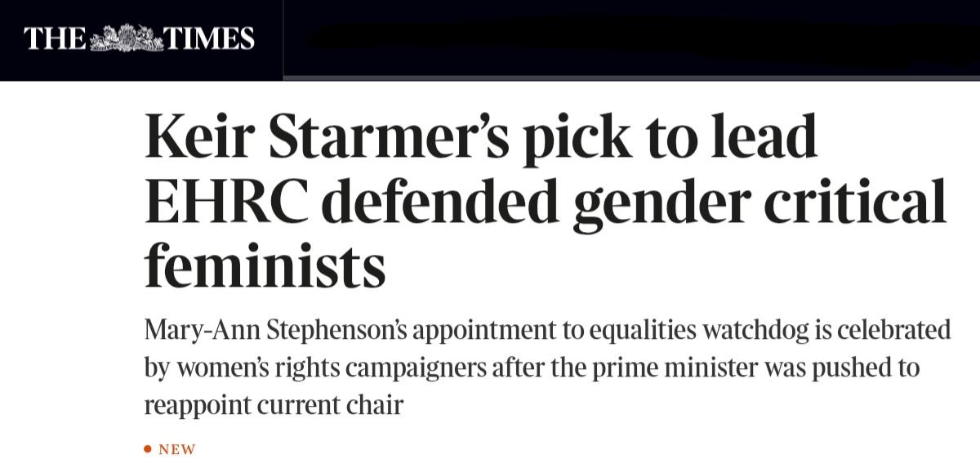This screenshot has height=468, width=980.
Task: Click the Mary-Ann Stephenson standfirst paragraph
Action: click(x=547, y=368)
